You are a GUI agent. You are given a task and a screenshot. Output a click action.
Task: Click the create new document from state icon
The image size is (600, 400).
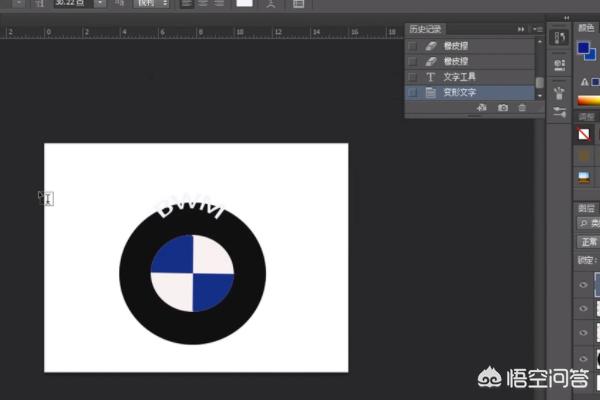[482, 108]
